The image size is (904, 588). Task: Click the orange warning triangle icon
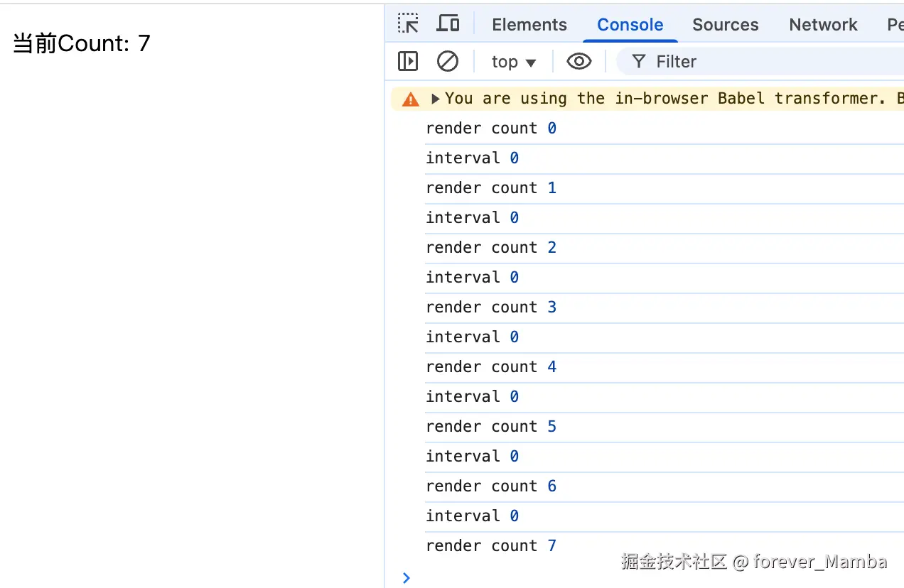click(x=411, y=99)
